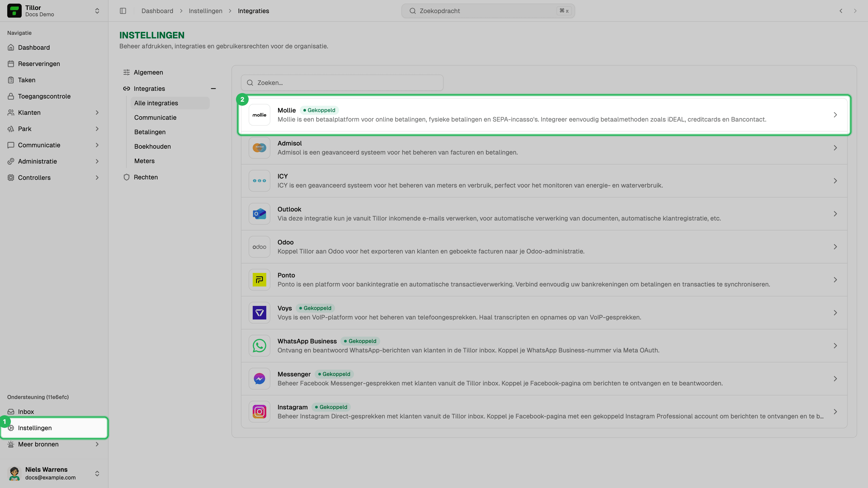
Task: Open the Mollie integration chevron
Action: 835,115
